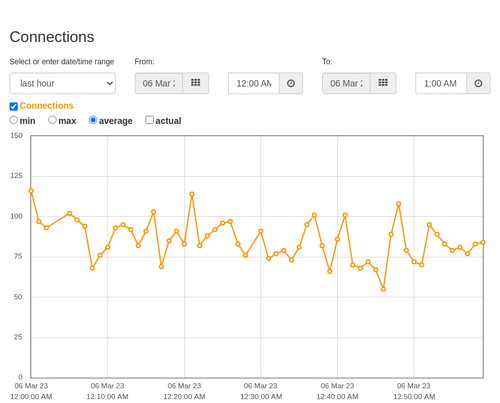
Task: Click the orange Connections legend label
Action: point(46,106)
